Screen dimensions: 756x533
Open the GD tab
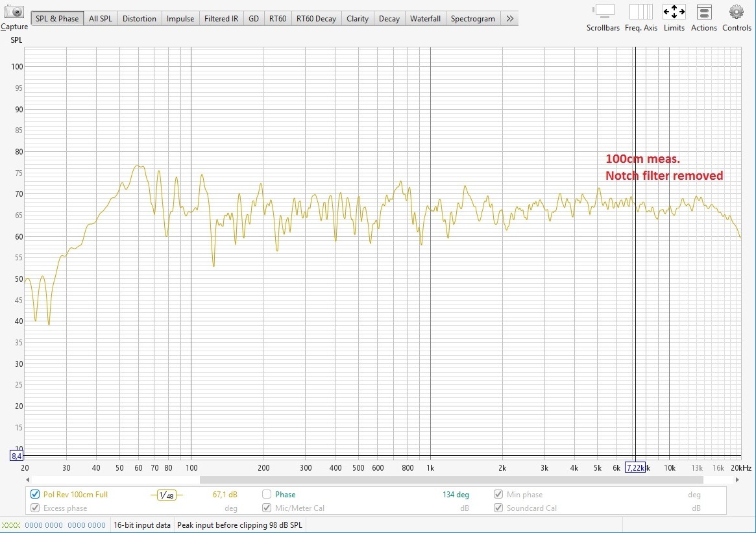254,18
